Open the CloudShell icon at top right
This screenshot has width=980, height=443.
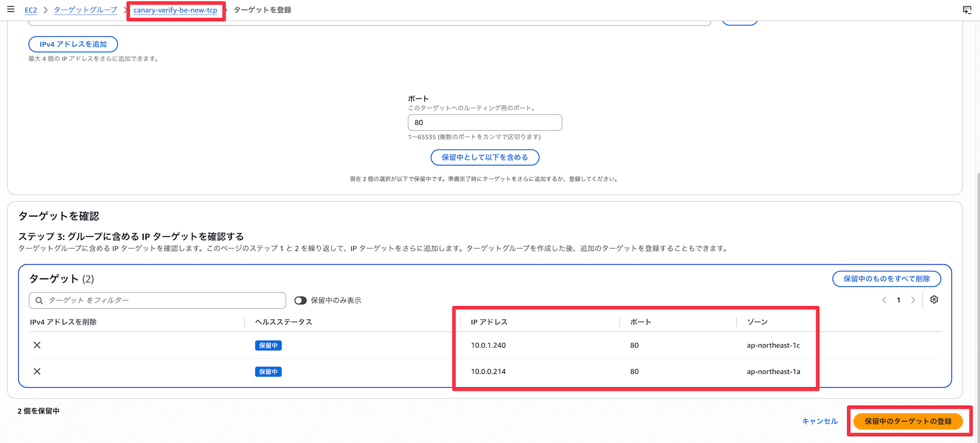click(967, 10)
